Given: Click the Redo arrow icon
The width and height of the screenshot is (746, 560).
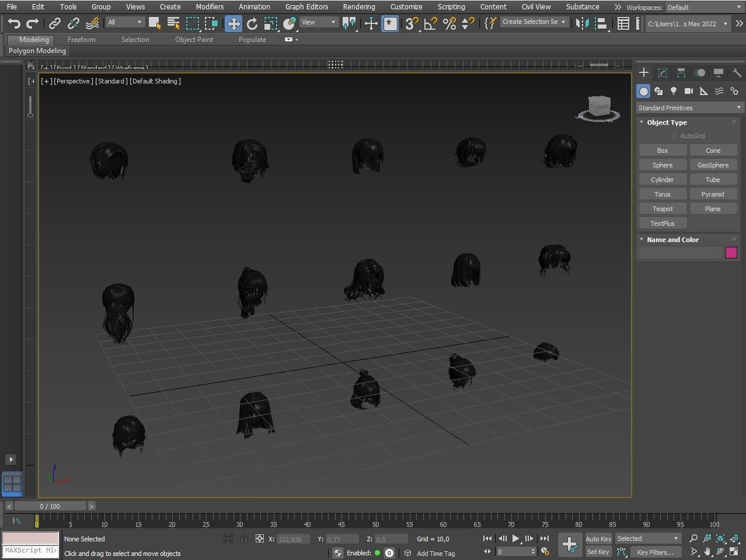Looking at the screenshot, I should [x=33, y=23].
